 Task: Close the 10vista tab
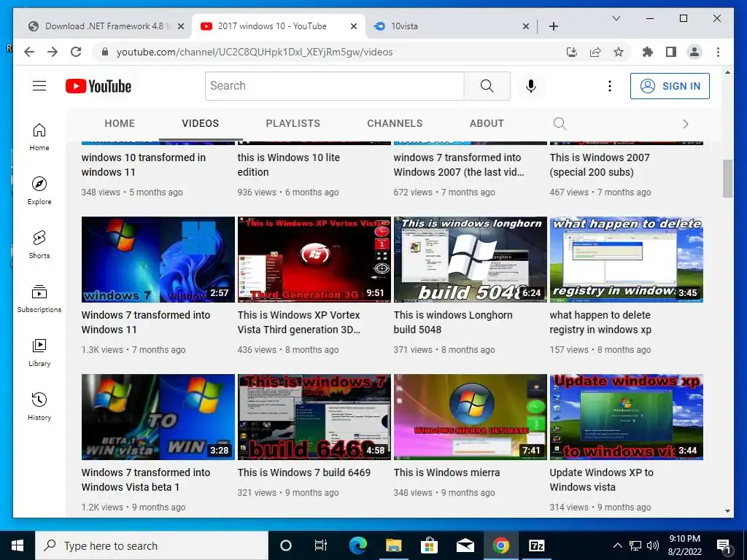[525, 26]
